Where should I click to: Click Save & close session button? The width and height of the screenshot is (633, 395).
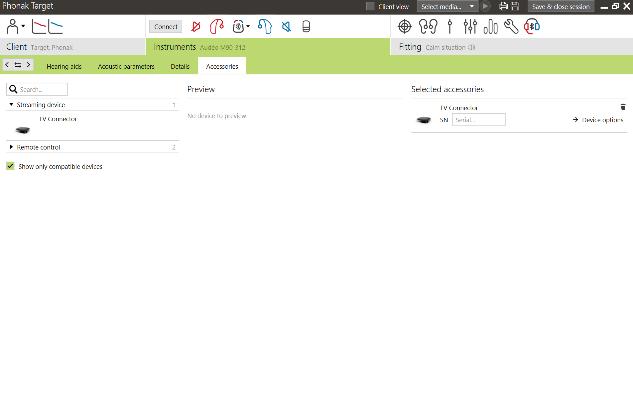click(x=561, y=6)
